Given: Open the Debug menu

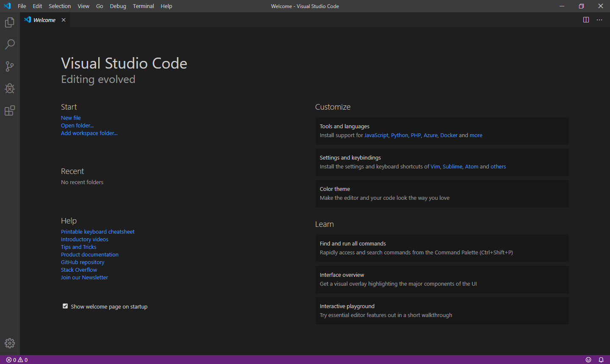Looking at the screenshot, I should pyautogui.click(x=118, y=6).
